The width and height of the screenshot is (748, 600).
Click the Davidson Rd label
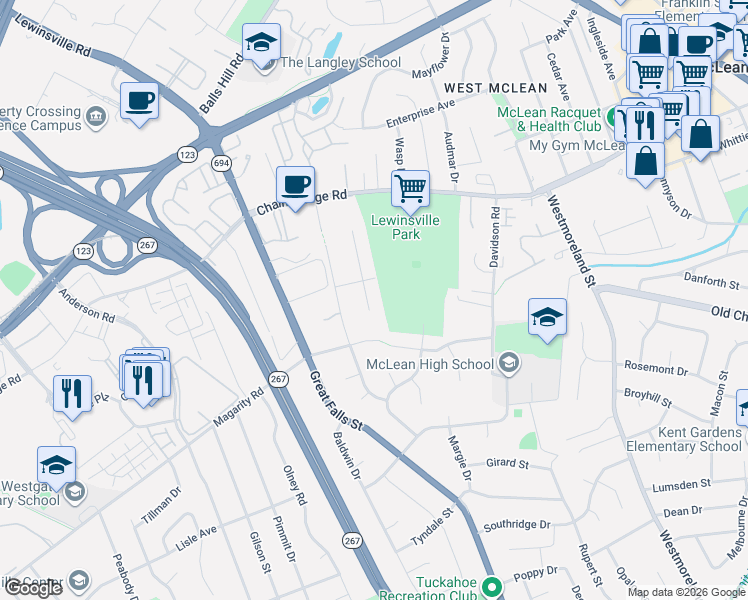pos(494,237)
